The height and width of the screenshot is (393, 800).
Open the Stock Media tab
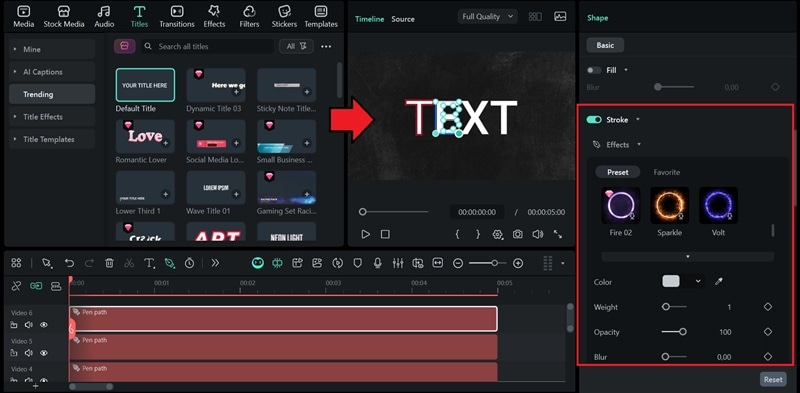(x=64, y=17)
